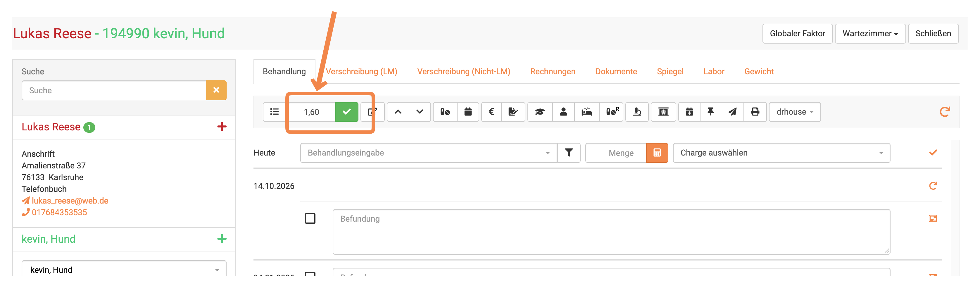Switch to the Verschreibung (LM) tab
The width and height of the screenshot is (980, 288).
click(x=361, y=72)
